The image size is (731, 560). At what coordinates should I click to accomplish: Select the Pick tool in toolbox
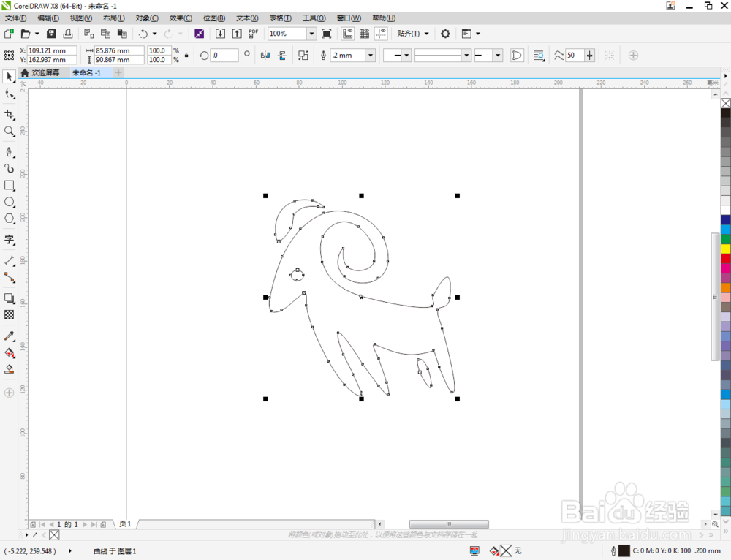[9, 77]
